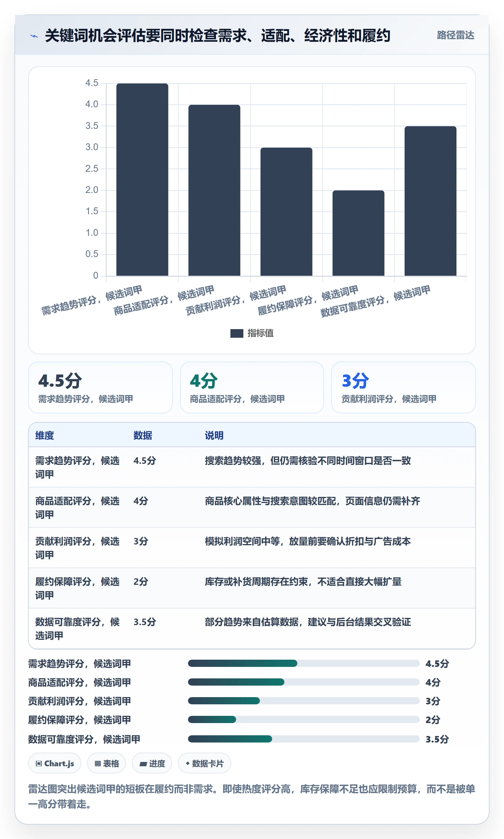Click the page title 关键词机会评估
Screen dimensions: 504x839
tap(217, 36)
